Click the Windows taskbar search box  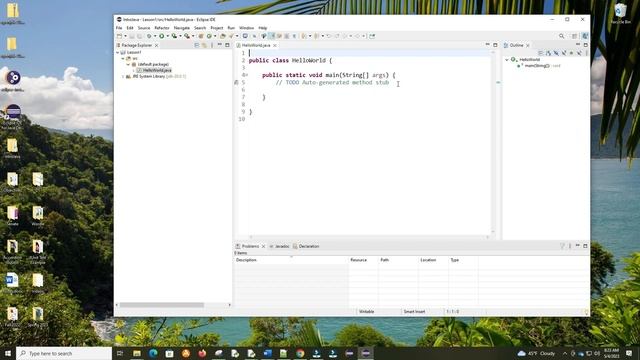64,353
